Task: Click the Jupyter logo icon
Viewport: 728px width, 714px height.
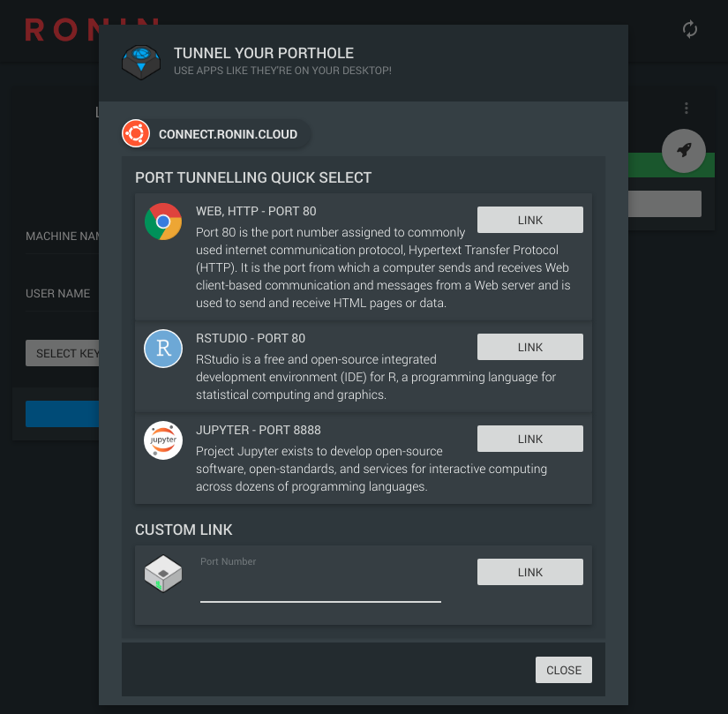Action: pos(163,440)
